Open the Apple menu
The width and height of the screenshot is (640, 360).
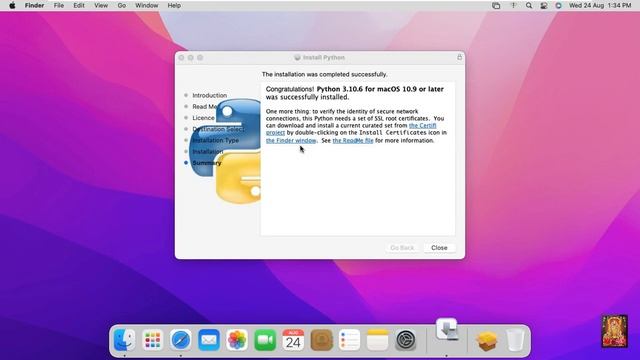12,5
